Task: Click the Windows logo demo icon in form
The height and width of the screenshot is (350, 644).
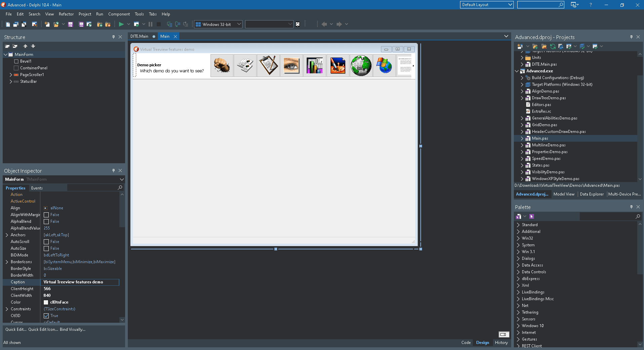Action: tap(384, 66)
